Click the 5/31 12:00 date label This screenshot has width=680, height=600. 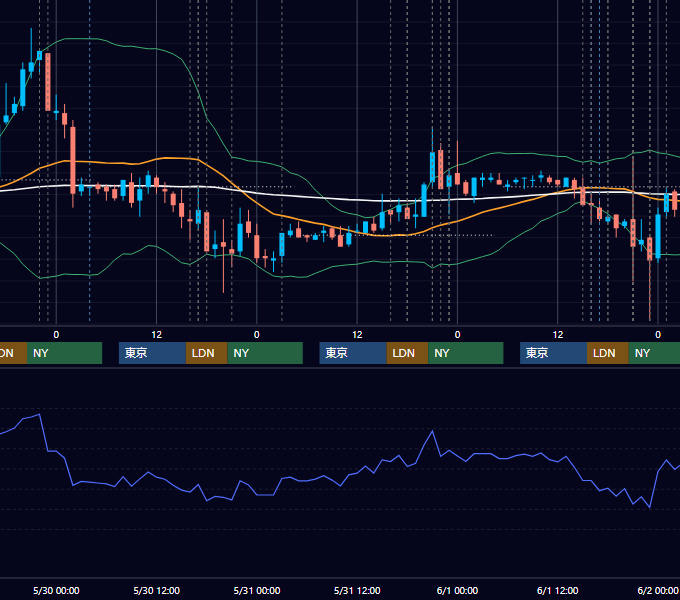(357, 590)
